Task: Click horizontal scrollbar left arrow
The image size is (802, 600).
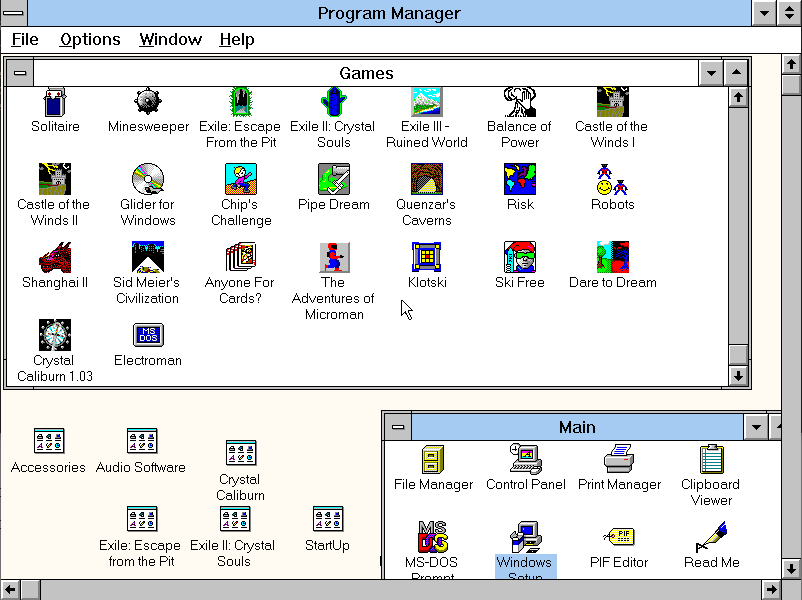Action: tap(10, 590)
